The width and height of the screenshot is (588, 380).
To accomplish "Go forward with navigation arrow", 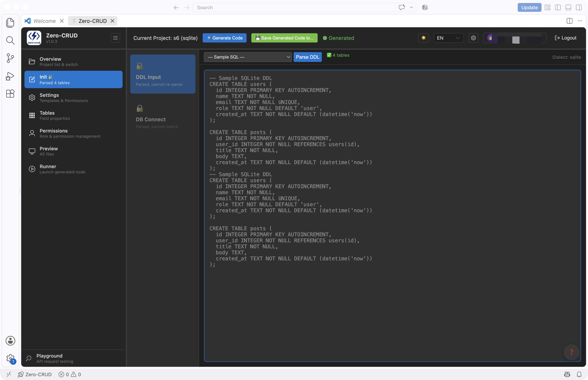I will [187, 8].
